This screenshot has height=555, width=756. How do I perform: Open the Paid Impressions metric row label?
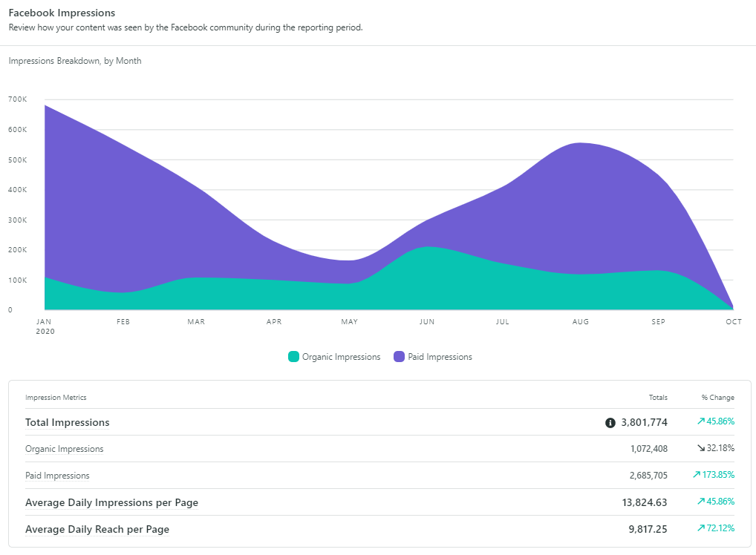[57, 476]
